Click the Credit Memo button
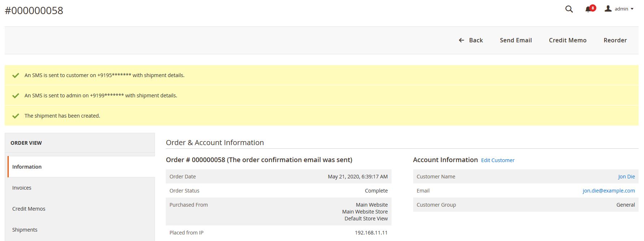644x241 pixels. [567, 40]
